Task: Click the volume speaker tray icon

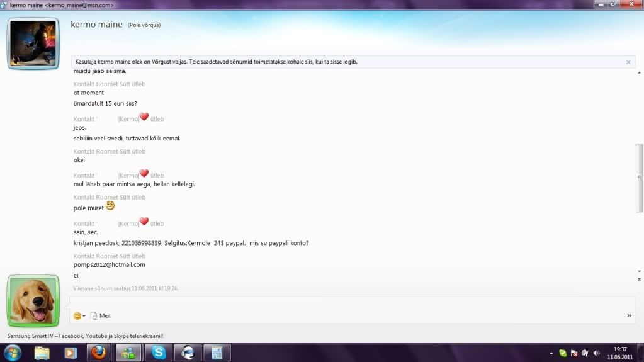Action: tap(596, 353)
